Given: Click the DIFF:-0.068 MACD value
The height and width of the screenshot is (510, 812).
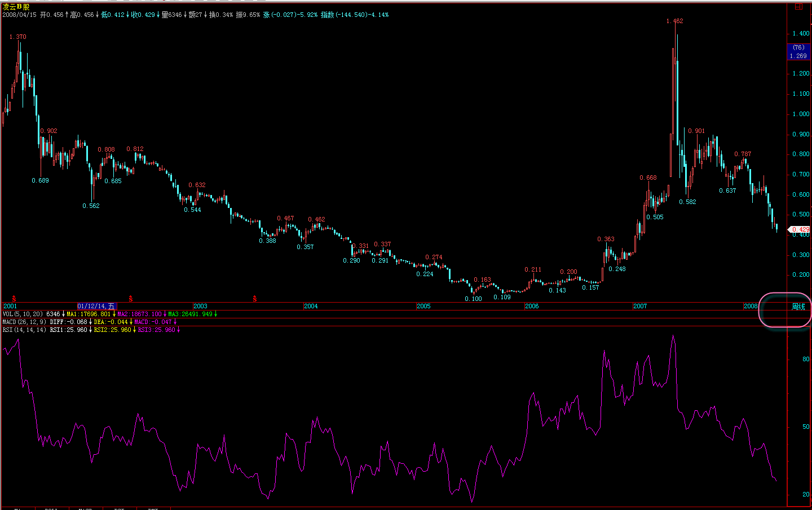Looking at the screenshot, I should pos(68,322).
